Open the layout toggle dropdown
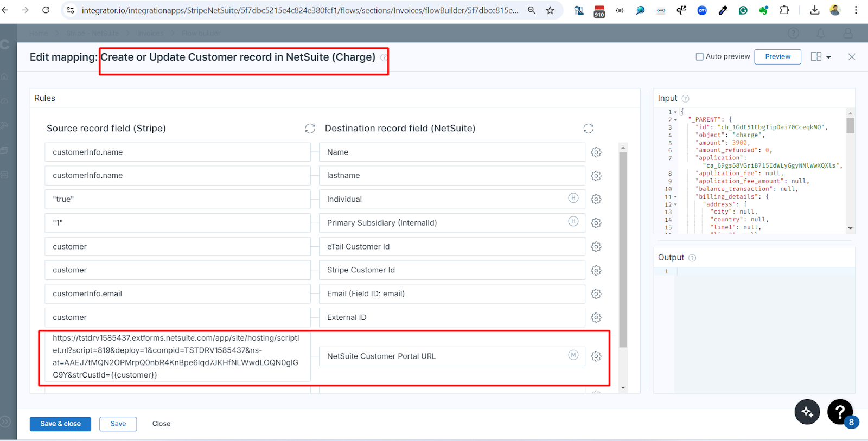Viewport: 868px width, 441px height. tap(821, 57)
